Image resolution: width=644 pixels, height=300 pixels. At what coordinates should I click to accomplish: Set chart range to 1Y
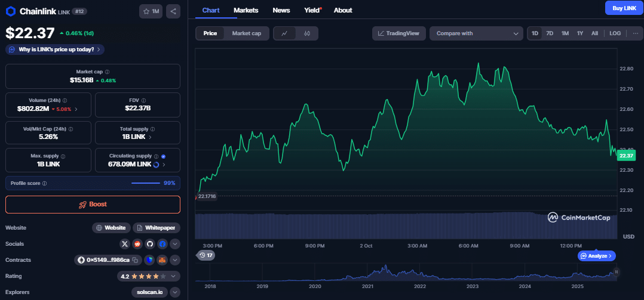pos(580,33)
